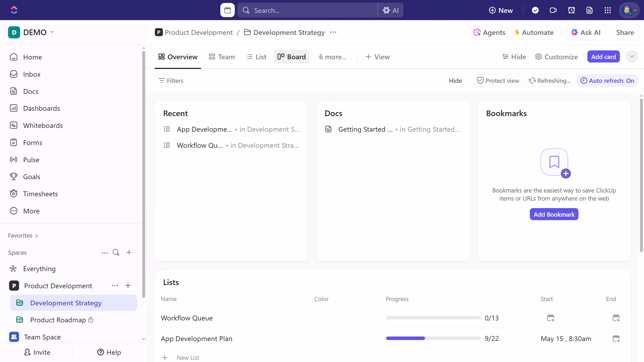Open recent Workflow Queue item
Viewport: 644px width, 362px height.
pyautogui.click(x=231, y=145)
